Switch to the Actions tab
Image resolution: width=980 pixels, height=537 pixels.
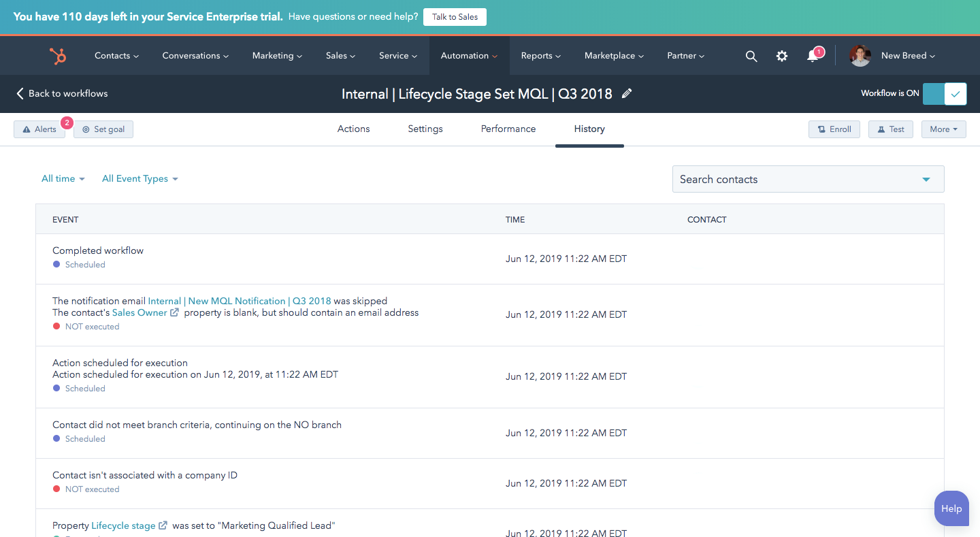point(353,129)
